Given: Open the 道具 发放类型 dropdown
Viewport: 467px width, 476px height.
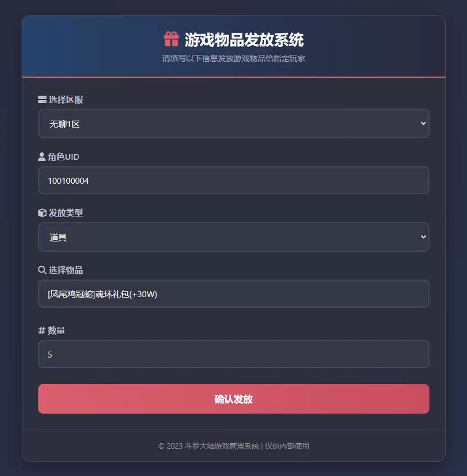Looking at the screenshot, I should pos(233,237).
